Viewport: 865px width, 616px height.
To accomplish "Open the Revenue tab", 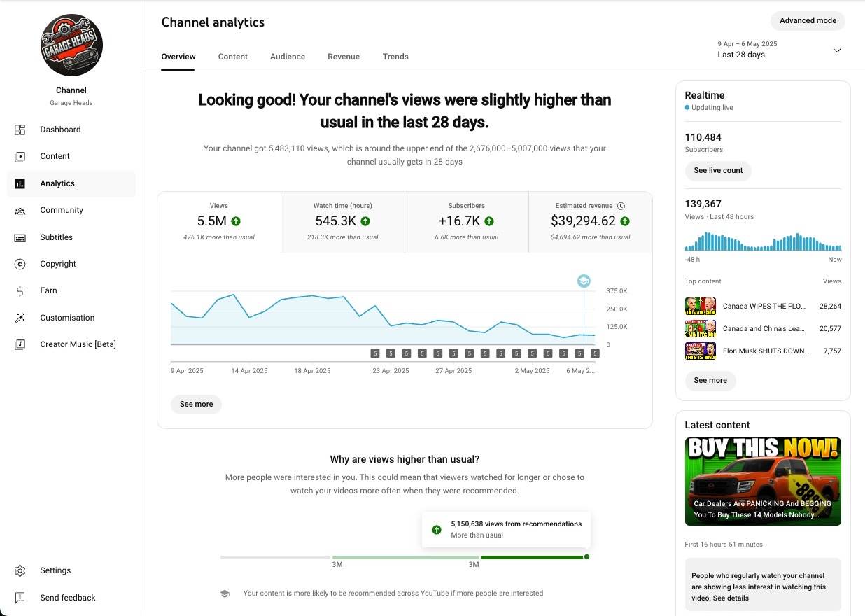I will [344, 57].
